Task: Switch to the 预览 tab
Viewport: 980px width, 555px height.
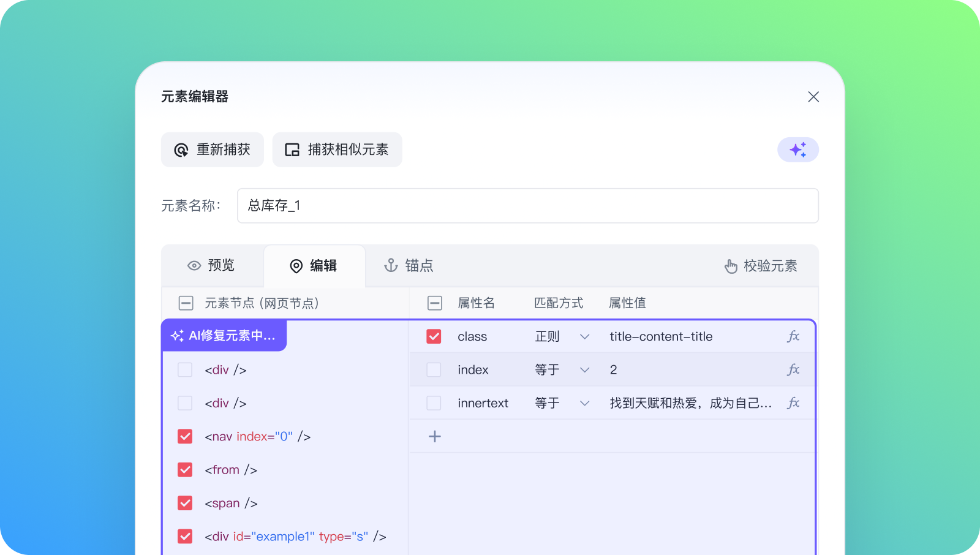Action: tap(211, 265)
